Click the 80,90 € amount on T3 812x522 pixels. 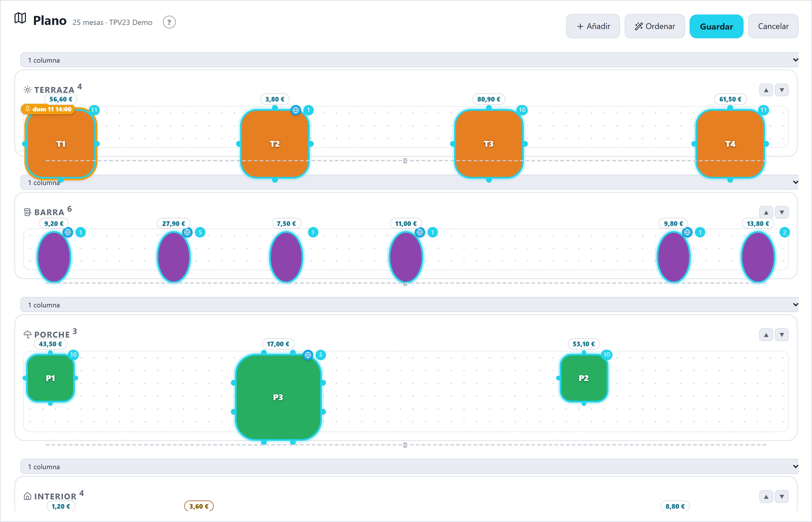point(488,99)
